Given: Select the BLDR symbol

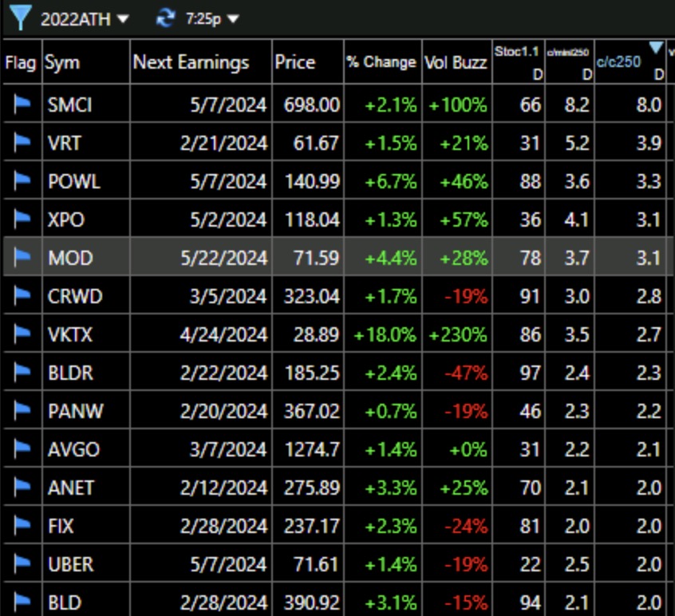Looking at the screenshot, I should tap(70, 373).
